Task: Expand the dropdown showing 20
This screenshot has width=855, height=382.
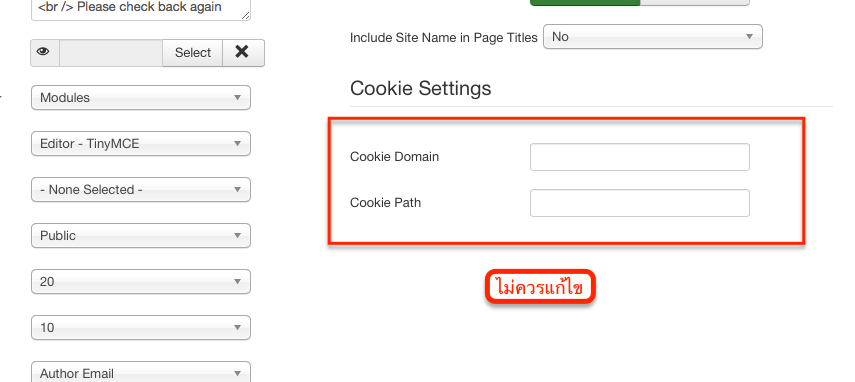Action: pos(141,282)
